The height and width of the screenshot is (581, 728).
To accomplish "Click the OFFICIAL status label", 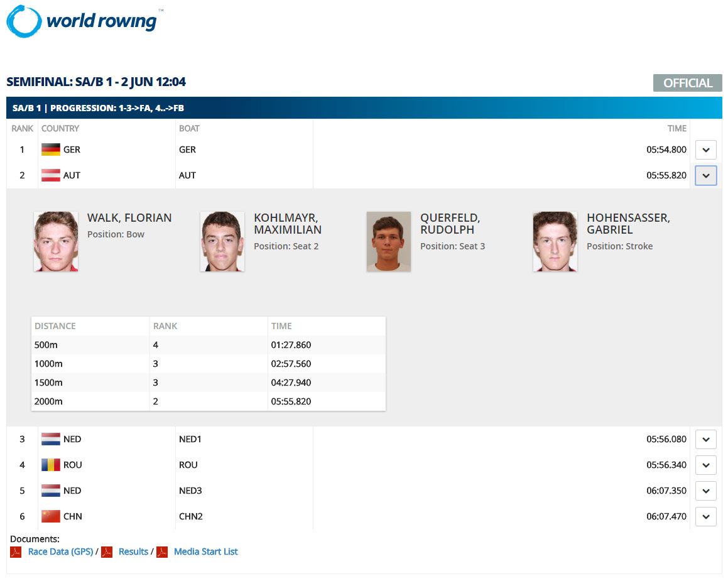I will pyautogui.click(x=687, y=82).
